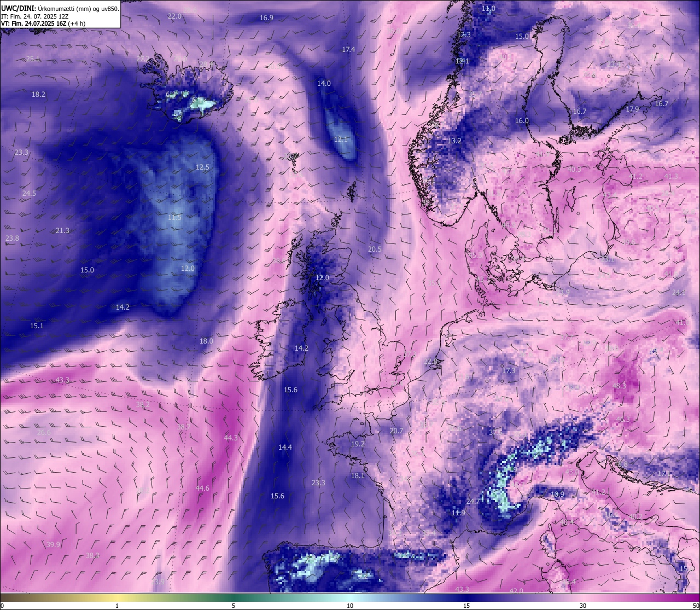This screenshot has width=700, height=610.
Task: Click the 17.4 value label
Action: point(348,50)
